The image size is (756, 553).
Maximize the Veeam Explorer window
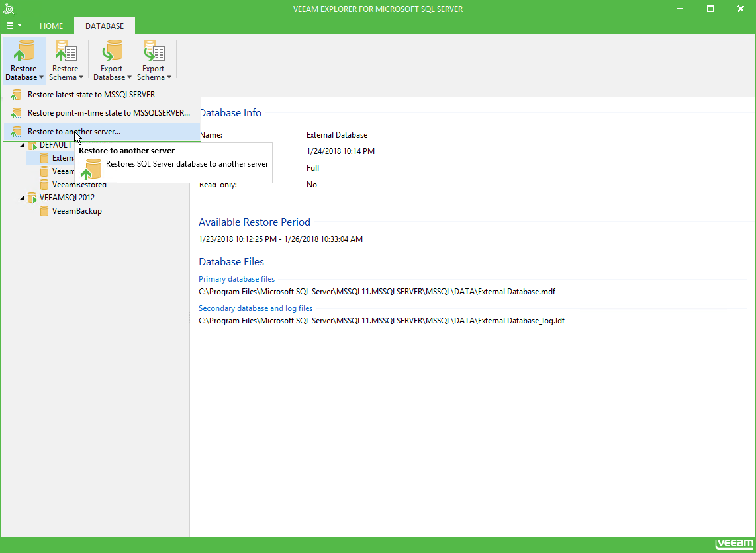710,9
